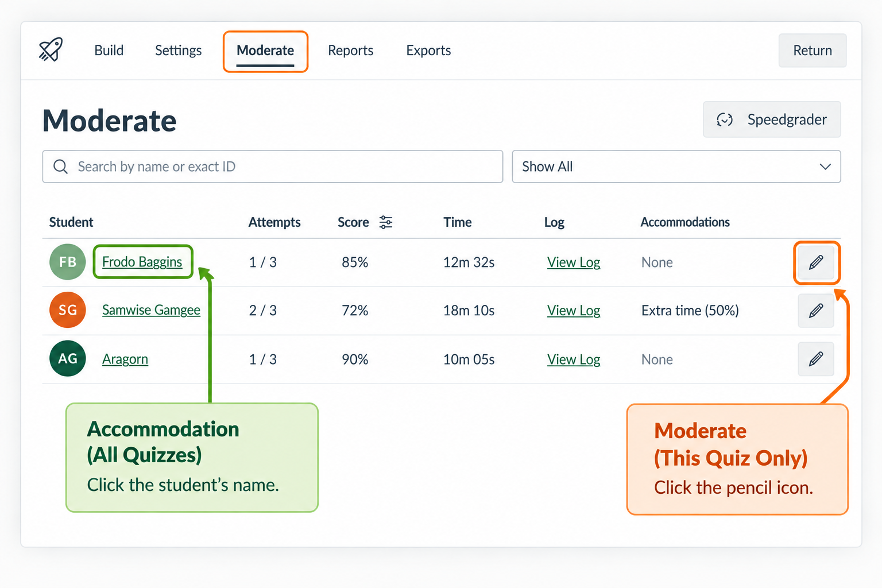This screenshot has height=588, width=882.
Task: Select the Moderate tab
Action: (x=265, y=51)
